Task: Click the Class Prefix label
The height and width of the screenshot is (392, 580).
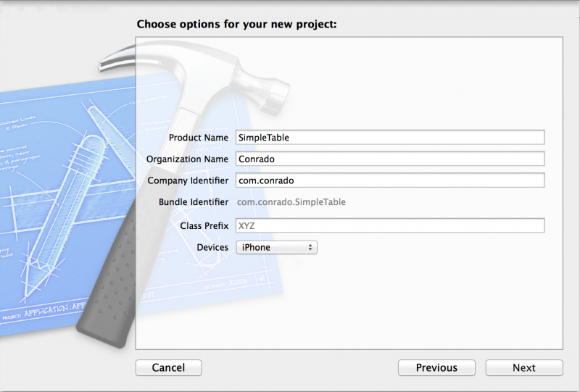Action: tap(204, 225)
